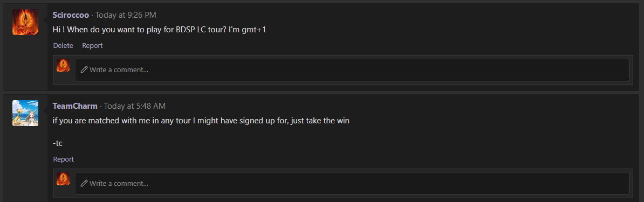Click the BDSP LC tour message text
644x202 pixels.
[159, 30]
